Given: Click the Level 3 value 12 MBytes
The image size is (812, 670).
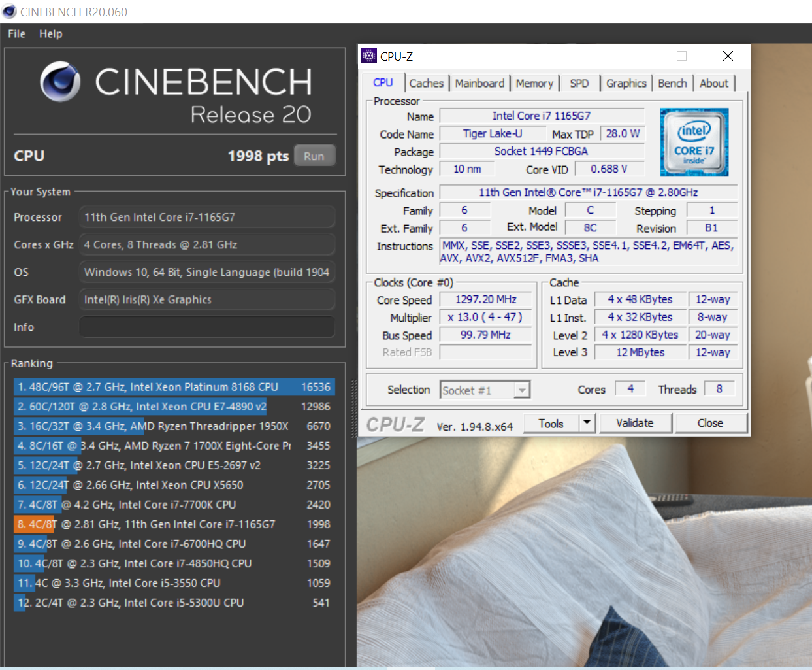Looking at the screenshot, I should click(640, 352).
